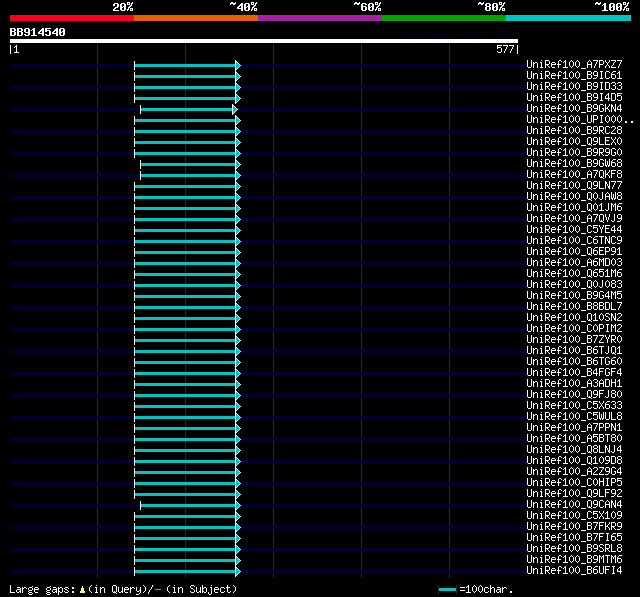This screenshot has width=640, height=597.
Task: Select hit label UniRef100_A2Z9G4
Action: tap(574, 472)
